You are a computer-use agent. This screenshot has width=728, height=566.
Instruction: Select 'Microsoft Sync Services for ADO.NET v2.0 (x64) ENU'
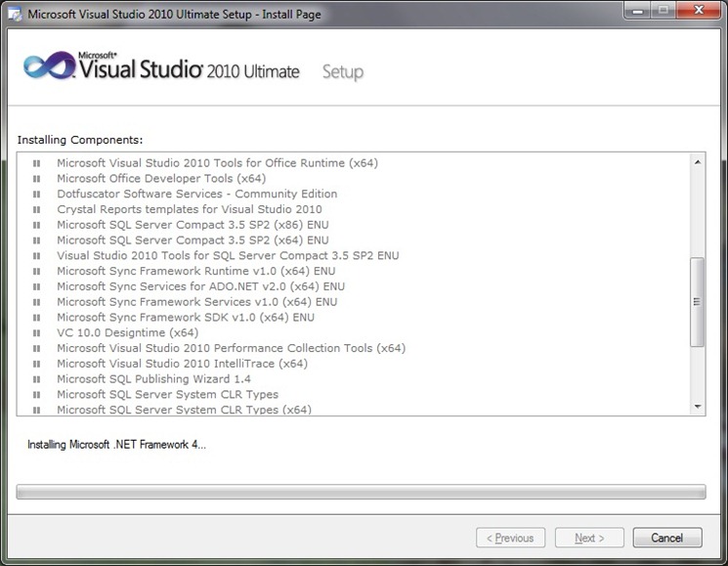200,286
